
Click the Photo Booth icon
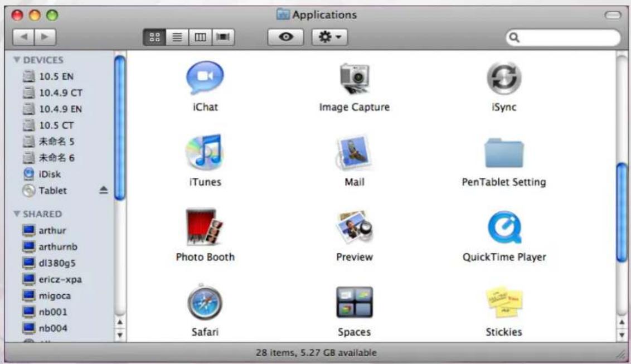pyautogui.click(x=205, y=227)
